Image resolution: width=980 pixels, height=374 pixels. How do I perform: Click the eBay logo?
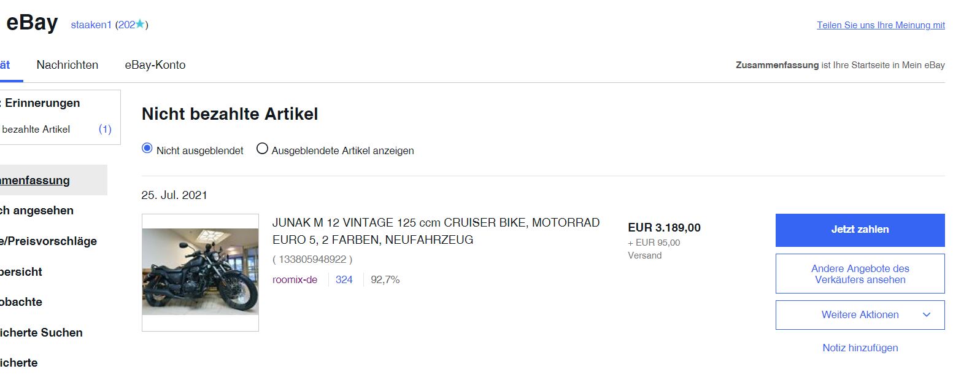[x=32, y=23]
